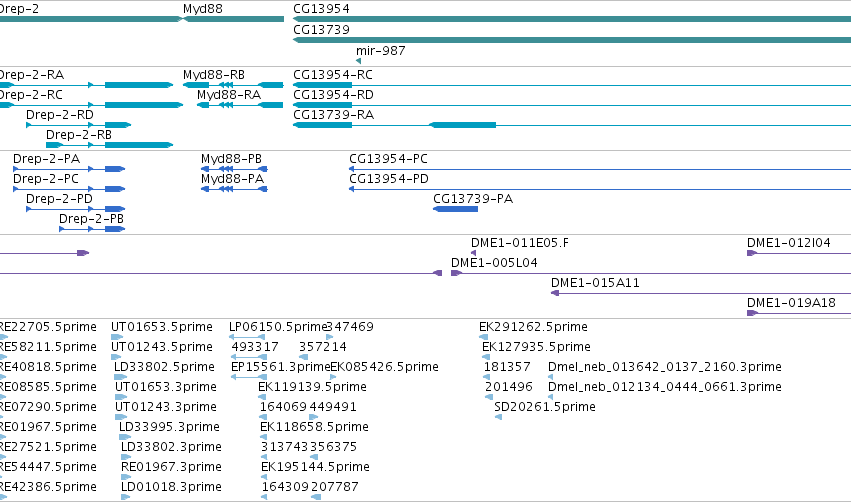Select EST UT01243.3prime

(x=166, y=407)
